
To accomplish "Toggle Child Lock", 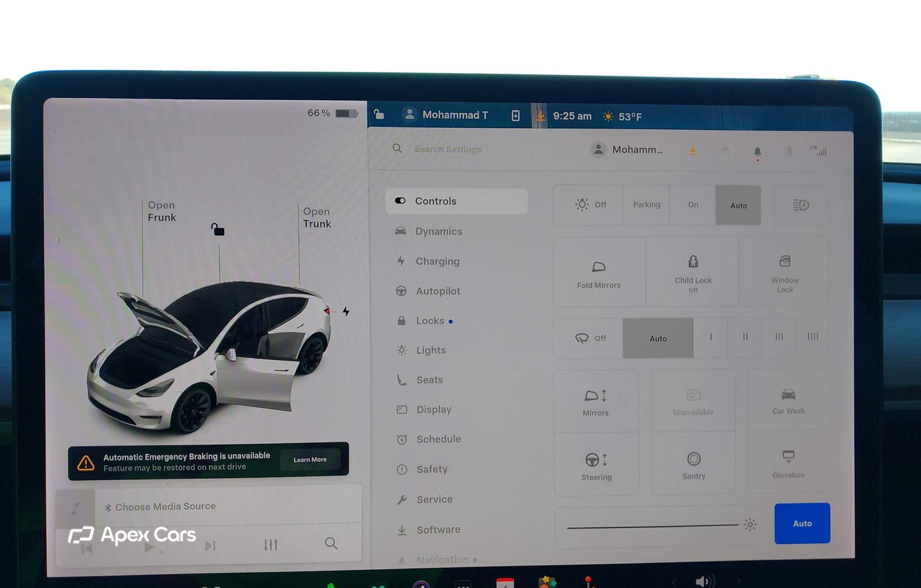I will click(693, 272).
